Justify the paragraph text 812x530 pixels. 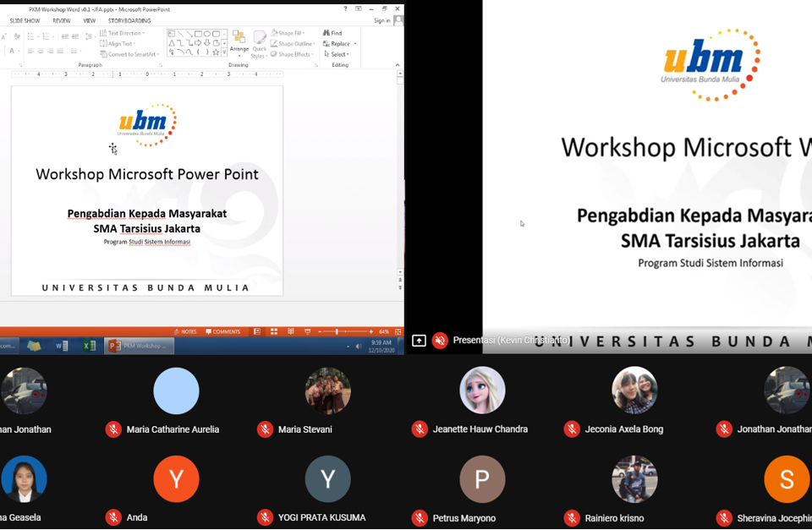click(x=60, y=51)
